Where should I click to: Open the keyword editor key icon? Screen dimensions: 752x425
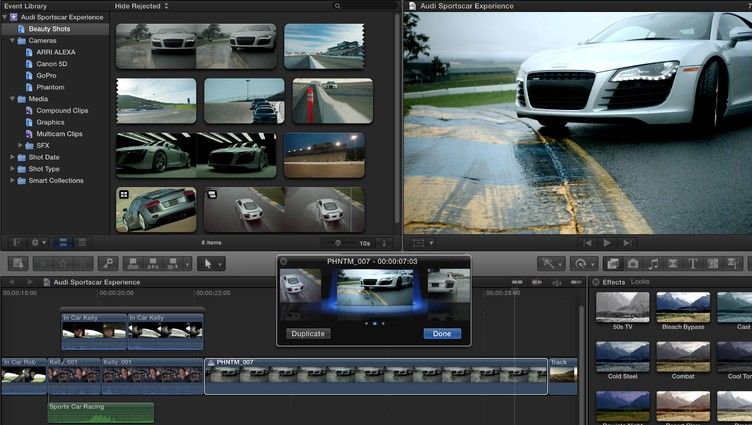pyautogui.click(x=108, y=263)
